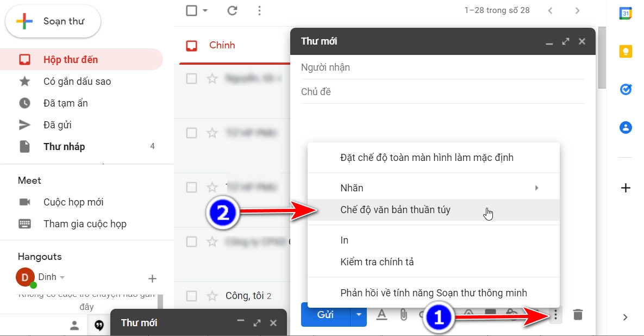644x336 pixels.
Task: Open Google Contacts side panel icon
Action: coord(626,127)
